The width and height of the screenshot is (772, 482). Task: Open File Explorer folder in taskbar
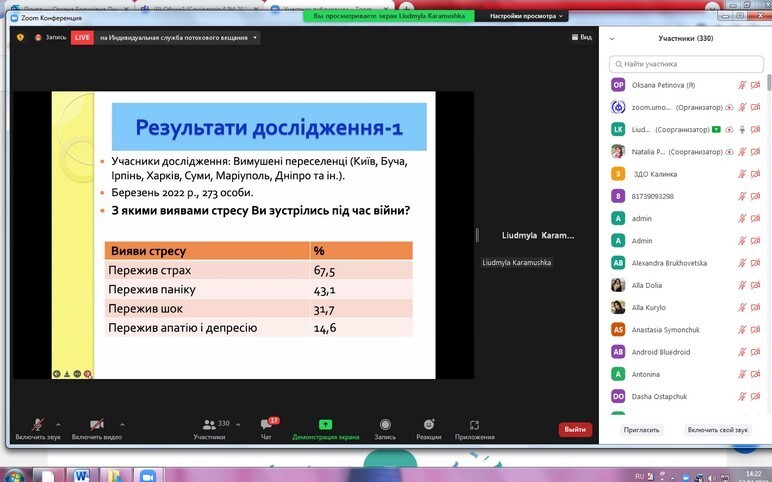click(x=114, y=476)
